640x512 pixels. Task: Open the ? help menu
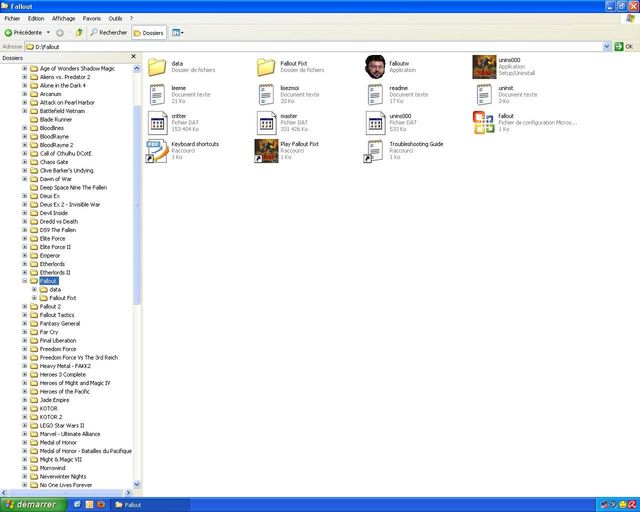(x=131, y=18)
